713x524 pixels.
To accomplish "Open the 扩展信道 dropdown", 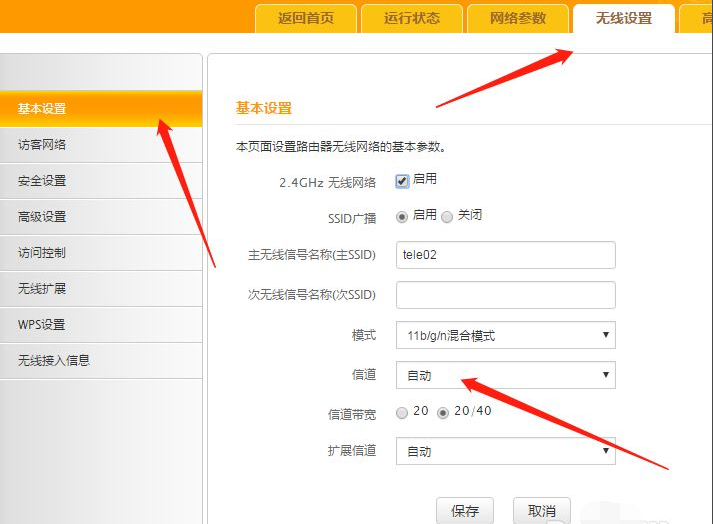I will pyautogui.click(x=506, y=451).
